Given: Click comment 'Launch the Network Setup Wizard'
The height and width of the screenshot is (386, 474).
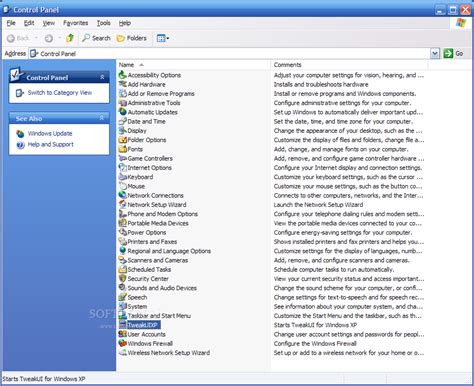Looking at the screenshot, I should click(318, 205).
